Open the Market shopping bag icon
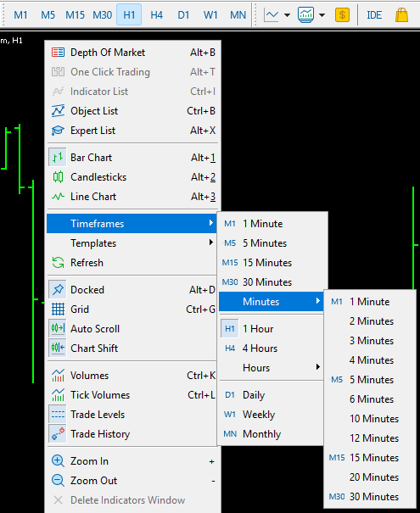The width and height of the screenshot is (420, 513). [x=401, y=14]
